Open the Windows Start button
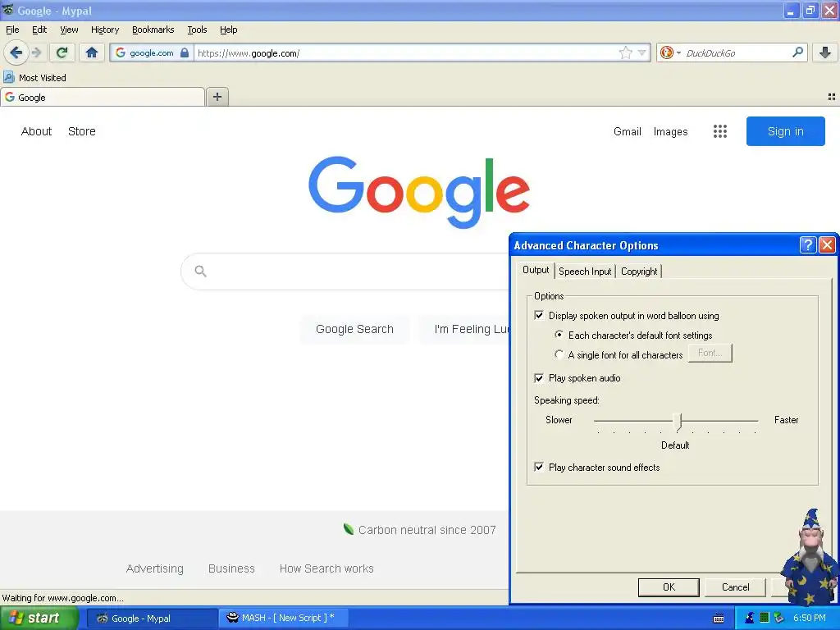This screenshot has width=840, height=630. click(39, 619)
